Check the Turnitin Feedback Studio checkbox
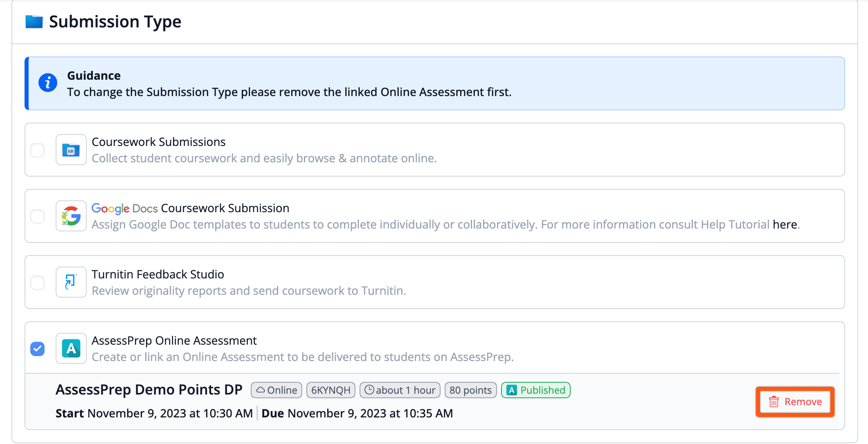 pyautogui.click(x=38, y=283)
